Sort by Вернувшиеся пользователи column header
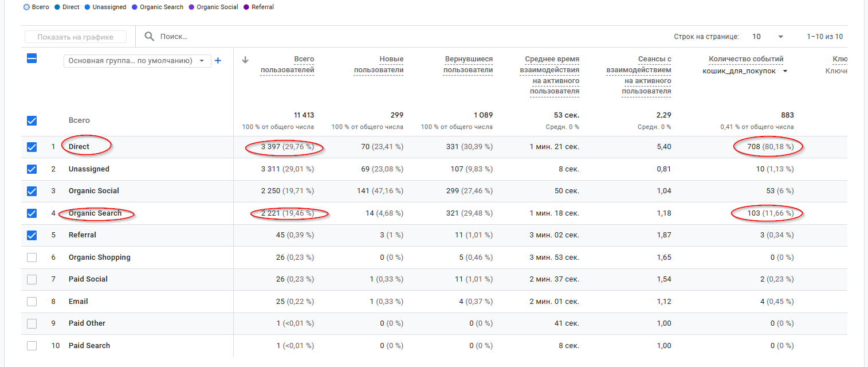The width and height of the screenshot is (868, 367). coord(468,65)
